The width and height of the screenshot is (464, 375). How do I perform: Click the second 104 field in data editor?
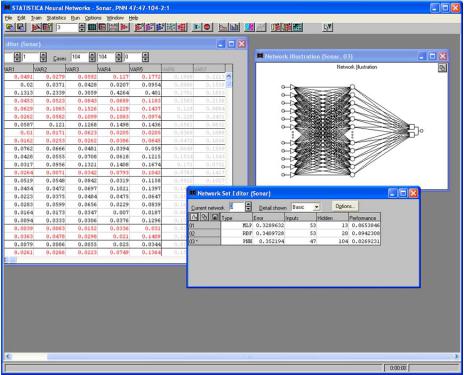(x=106, y=57)
